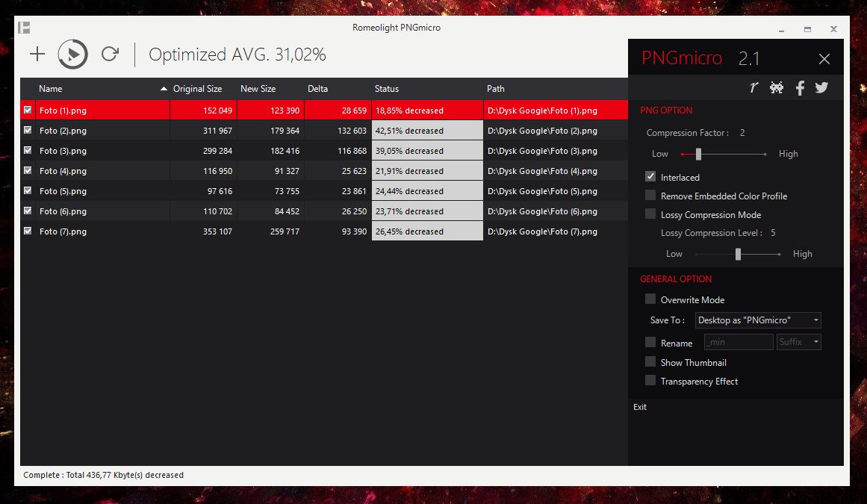Start optimization with the play button
The height and width of the screenshot is (504, 867).
tap(73, 55)
